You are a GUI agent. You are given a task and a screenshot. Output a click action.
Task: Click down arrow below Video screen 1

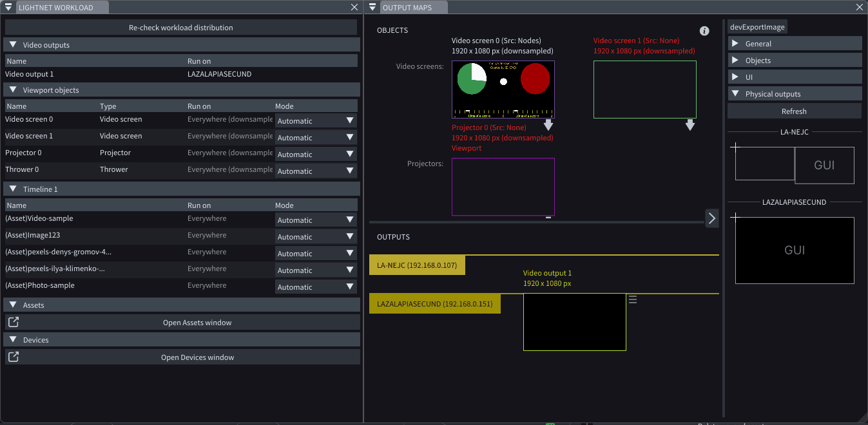690,125
